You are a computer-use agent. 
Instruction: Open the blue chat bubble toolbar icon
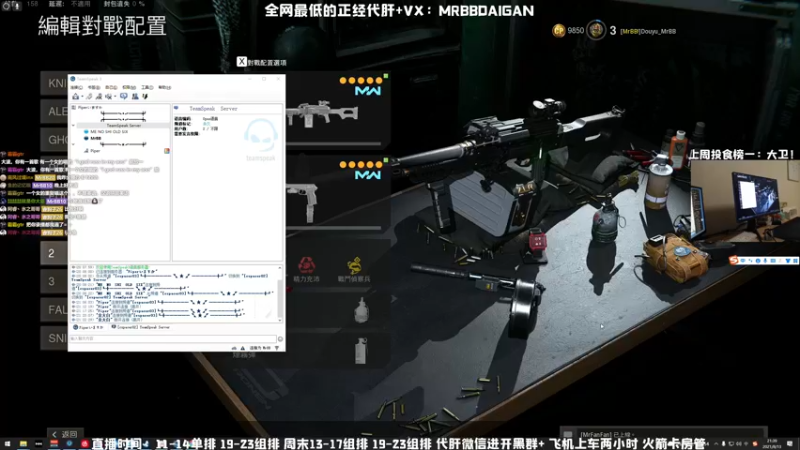coord(123,96)
